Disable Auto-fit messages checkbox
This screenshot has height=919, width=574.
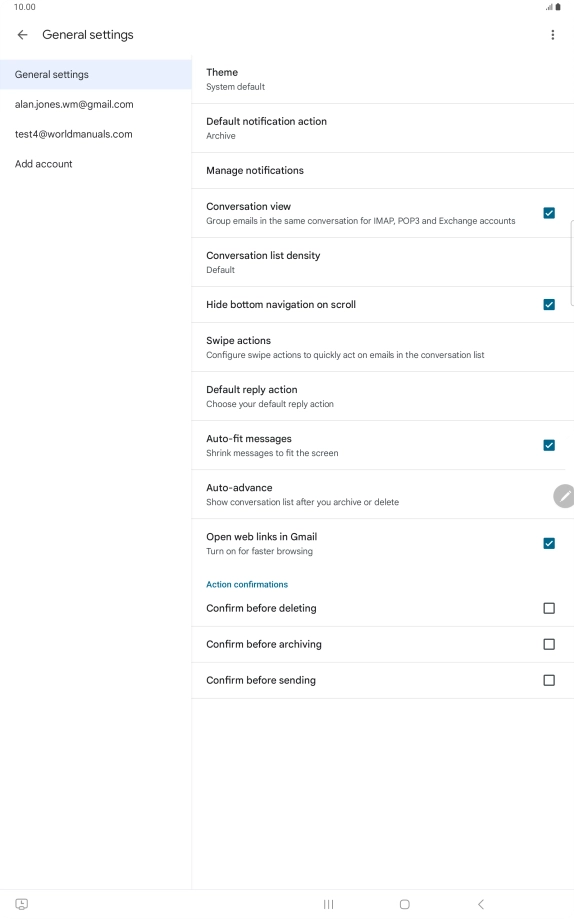coord(549,445)
